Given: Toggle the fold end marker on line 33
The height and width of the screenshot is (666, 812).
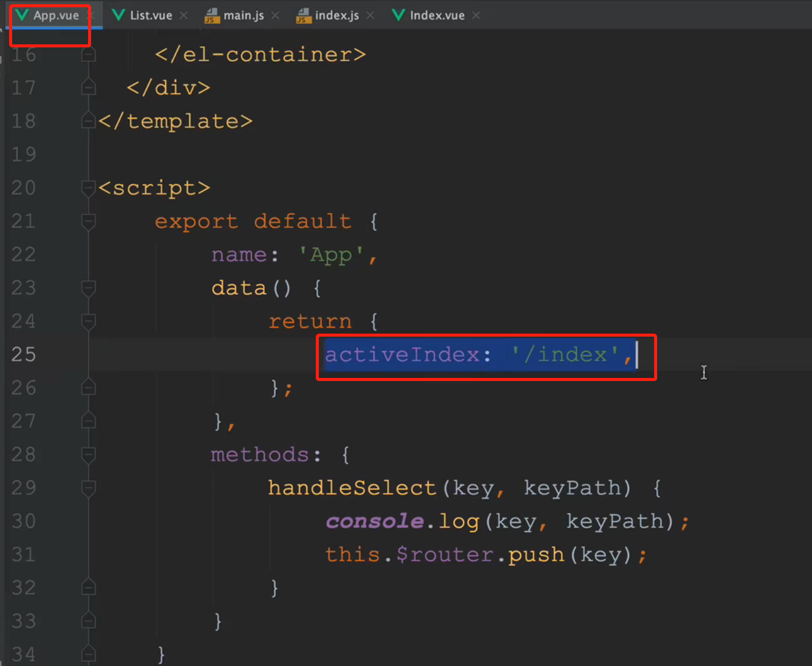Looking at the screenshot, I should tap(89, 621).
